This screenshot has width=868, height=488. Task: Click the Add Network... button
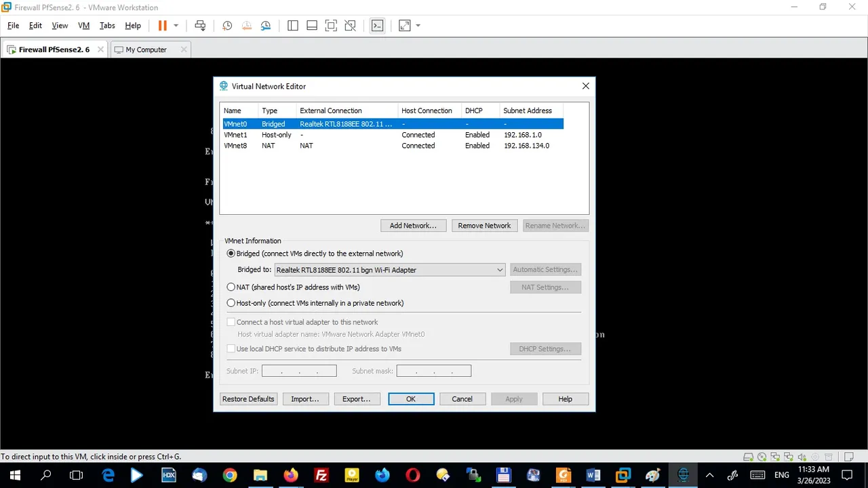click(413, 226)
